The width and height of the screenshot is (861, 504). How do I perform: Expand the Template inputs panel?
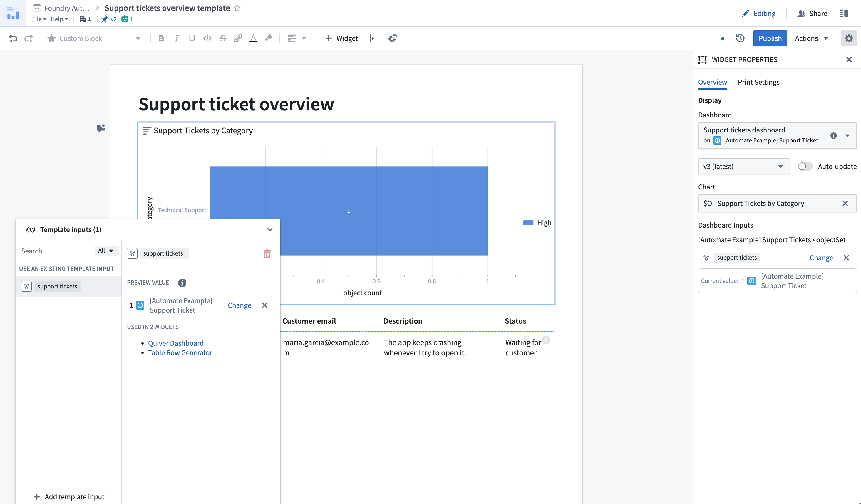(x=269, y=229)
